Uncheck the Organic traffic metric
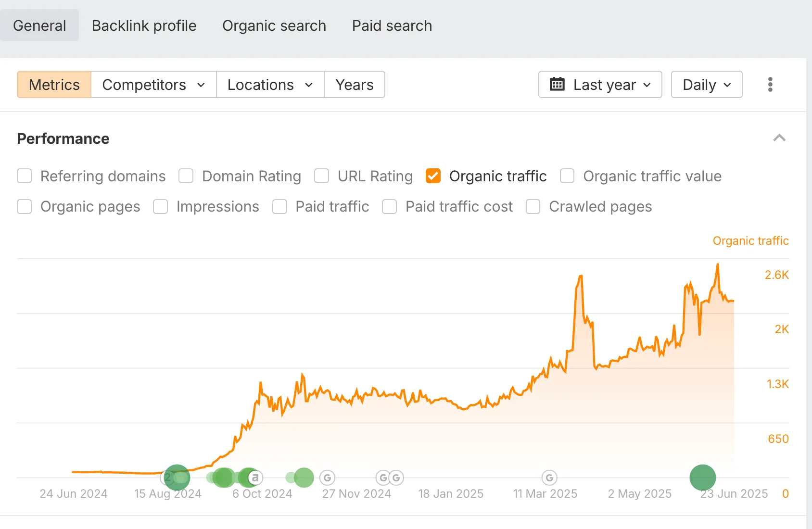This screenshot has height=529, width=812. 433,176
